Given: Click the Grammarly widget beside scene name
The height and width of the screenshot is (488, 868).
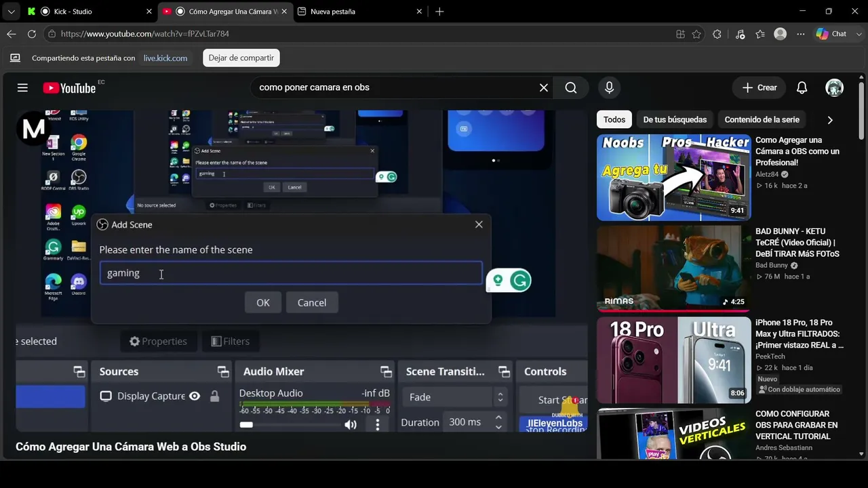Looking at the screenshot, I should (509, 280).
